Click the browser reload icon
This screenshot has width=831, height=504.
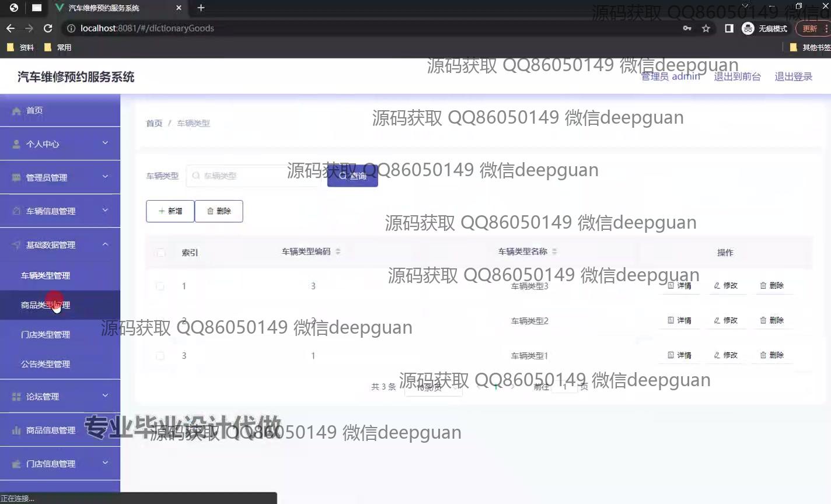(48, 28)
